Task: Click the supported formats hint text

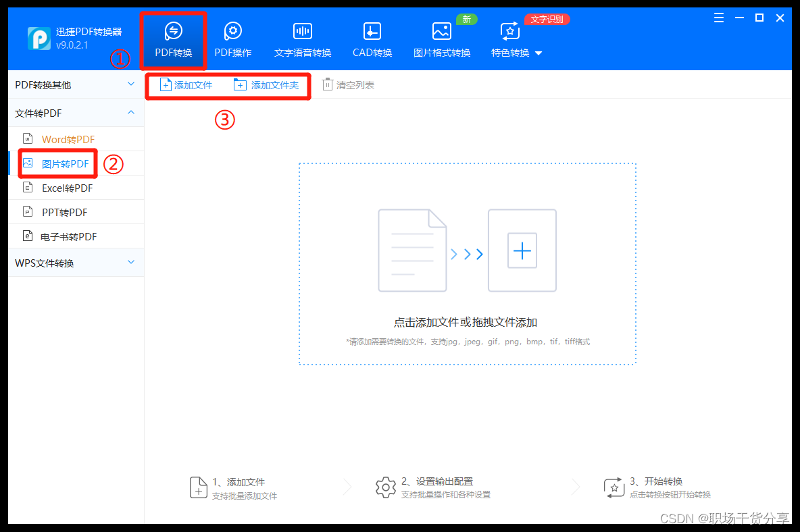Action: [468, 342]
